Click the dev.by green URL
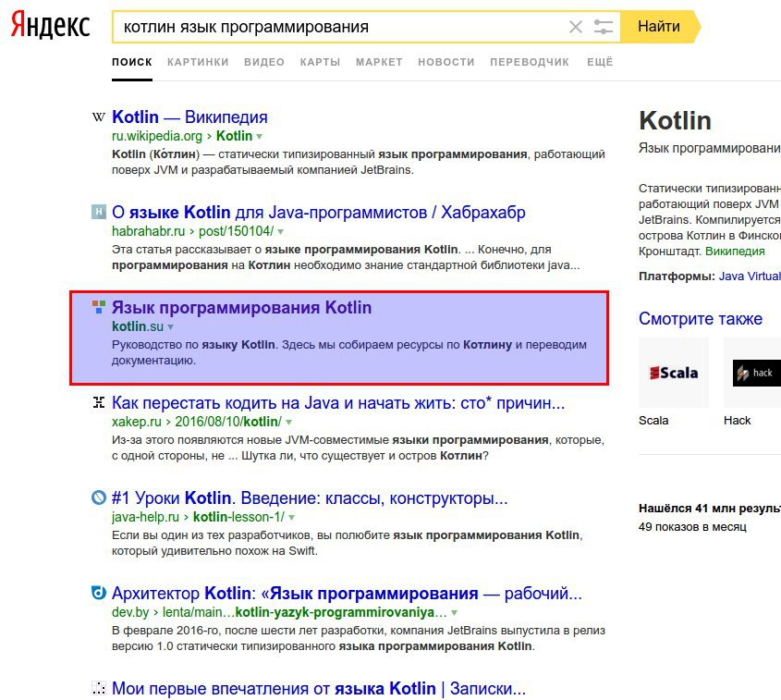781x700 pixels. (x=130, y=612)
